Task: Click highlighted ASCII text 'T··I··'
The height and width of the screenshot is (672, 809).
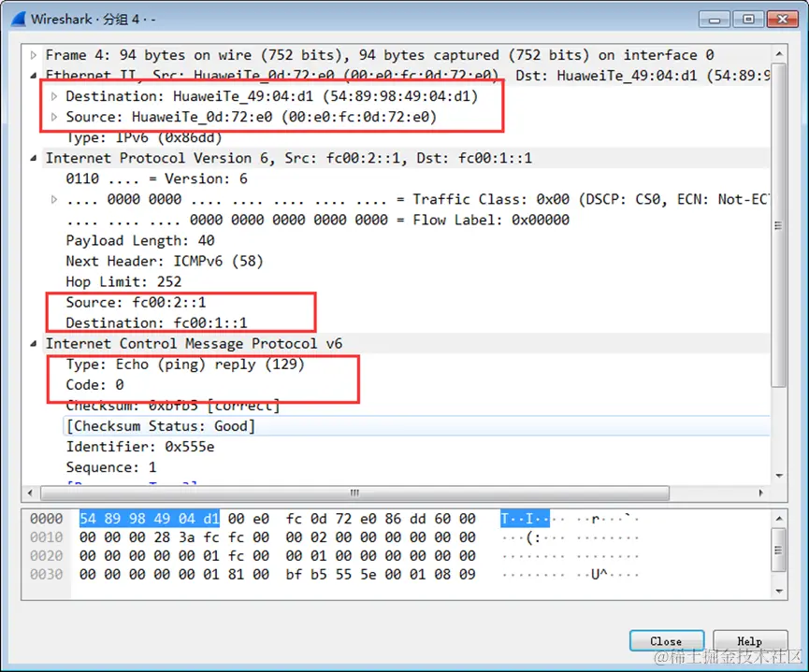Action: (526, 519)
